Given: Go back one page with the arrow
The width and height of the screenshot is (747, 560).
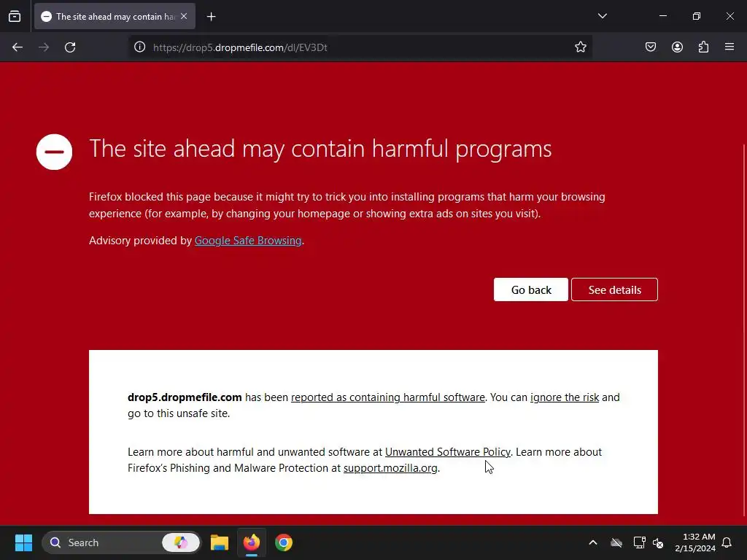Looking at the screenshot, I should click(18, 47).
